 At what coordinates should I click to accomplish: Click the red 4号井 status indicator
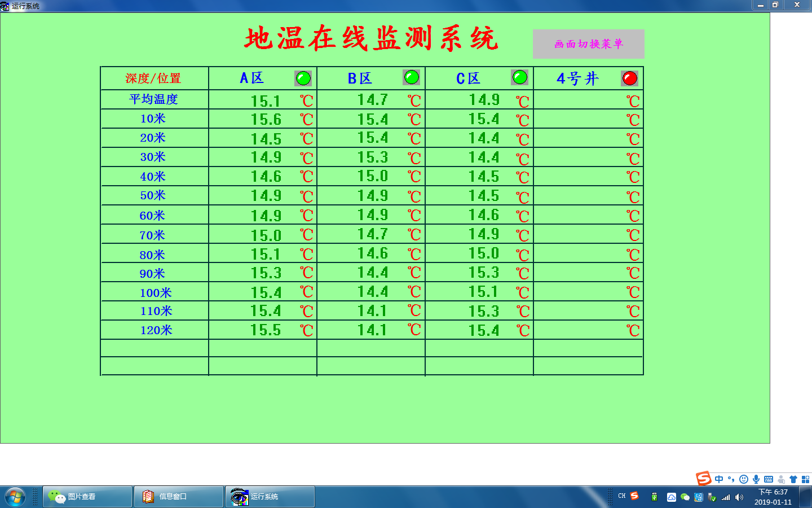click(629, 78)
